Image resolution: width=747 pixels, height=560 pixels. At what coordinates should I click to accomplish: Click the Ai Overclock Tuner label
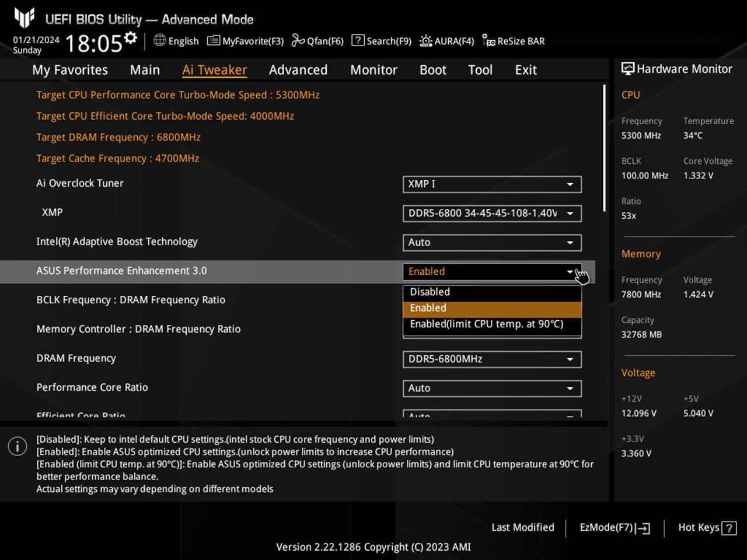coord(80,183)
